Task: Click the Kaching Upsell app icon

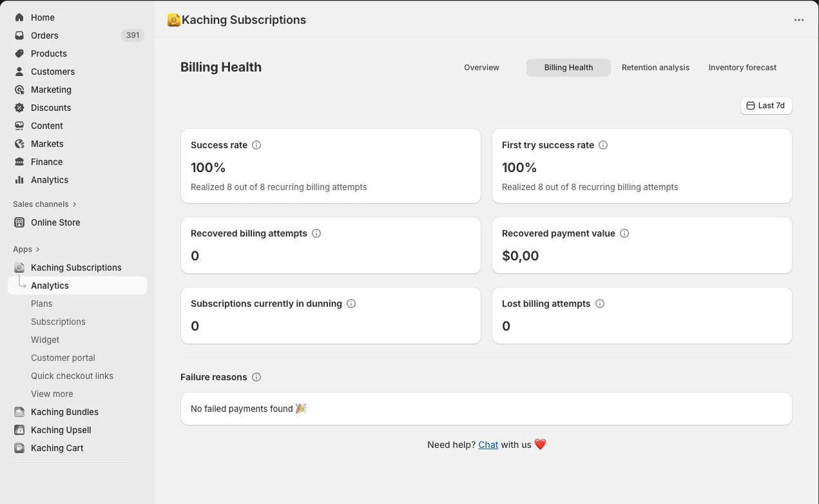Action: point(19,430)
